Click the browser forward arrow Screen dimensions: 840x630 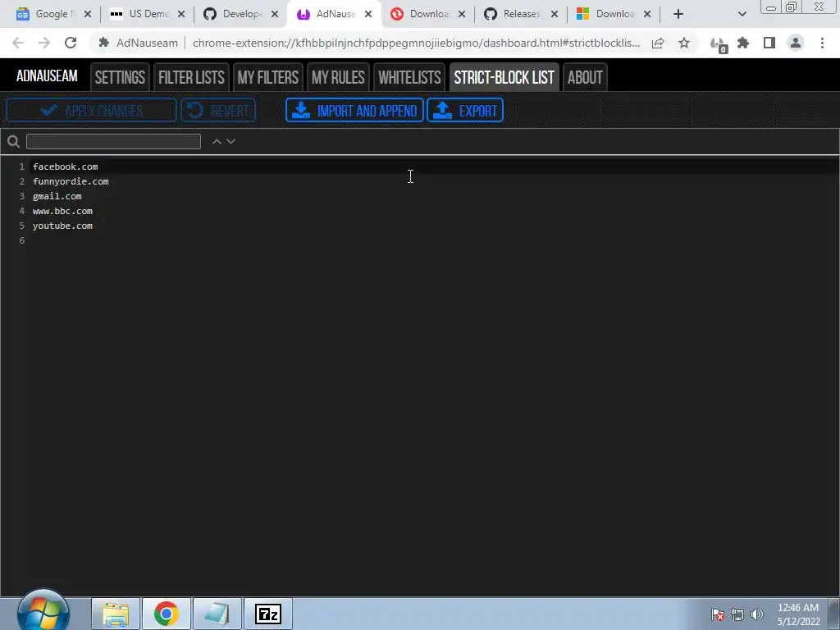coord(44,43)
